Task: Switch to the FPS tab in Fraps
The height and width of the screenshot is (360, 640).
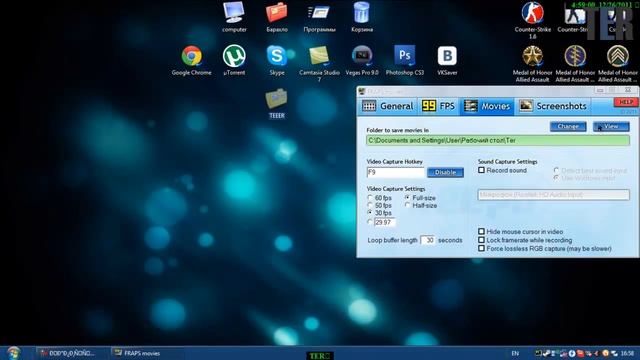Action: tap(438, 106)
